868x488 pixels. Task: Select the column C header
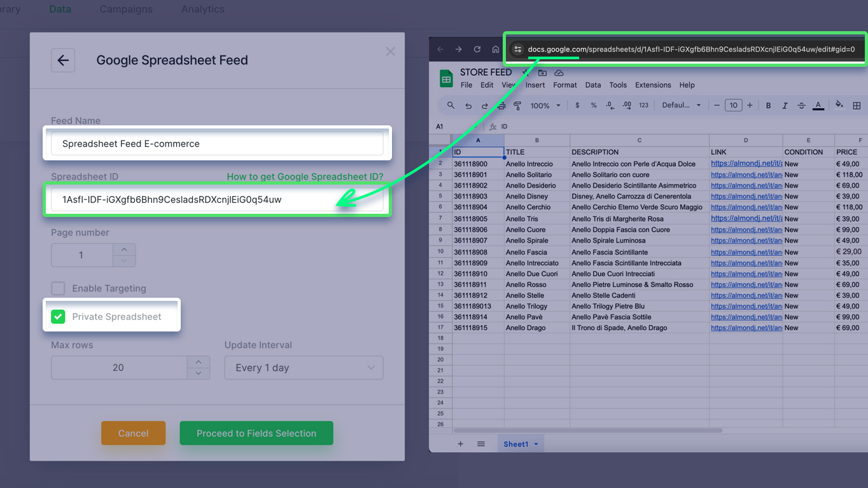pos(640,141)
